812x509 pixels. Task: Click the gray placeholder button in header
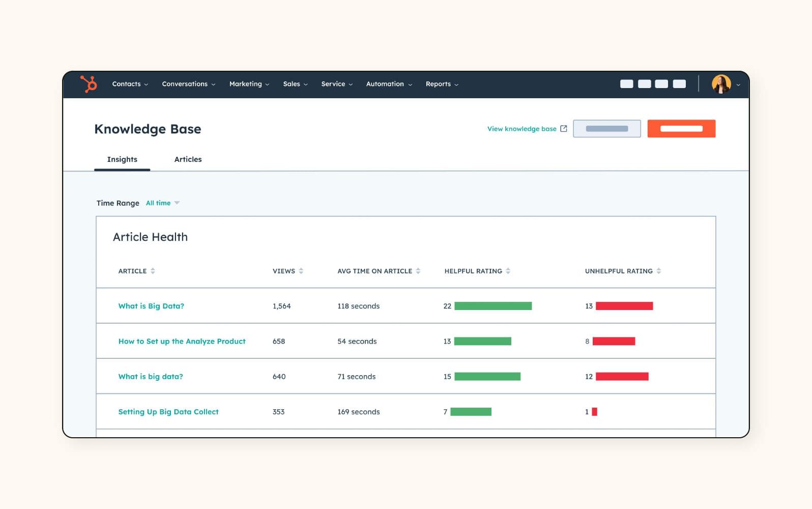tap(607, 129)
